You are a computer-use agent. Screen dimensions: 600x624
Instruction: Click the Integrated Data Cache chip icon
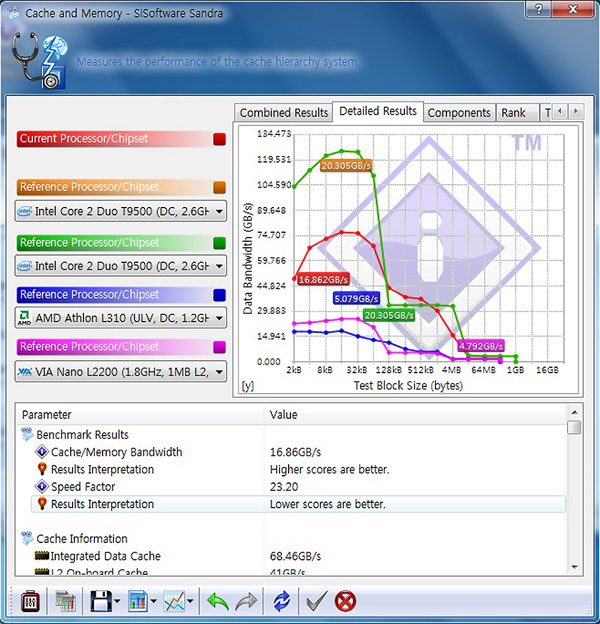pos(42,556)
